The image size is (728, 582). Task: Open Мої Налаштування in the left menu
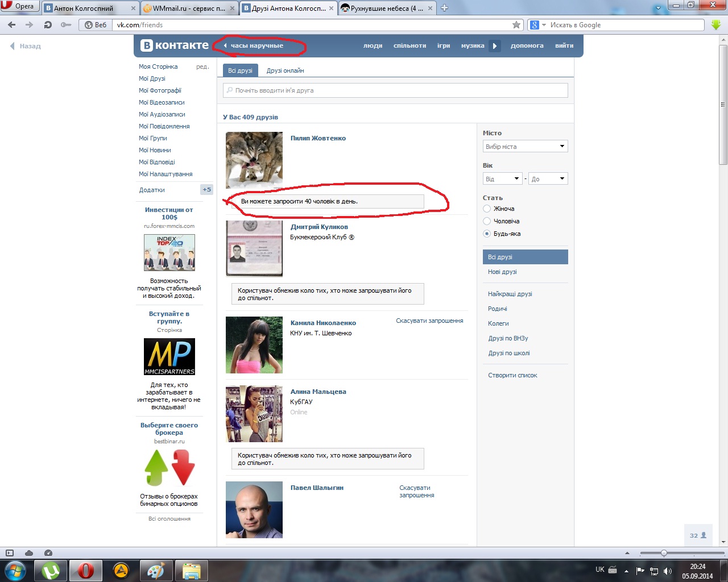pos(166,174)
